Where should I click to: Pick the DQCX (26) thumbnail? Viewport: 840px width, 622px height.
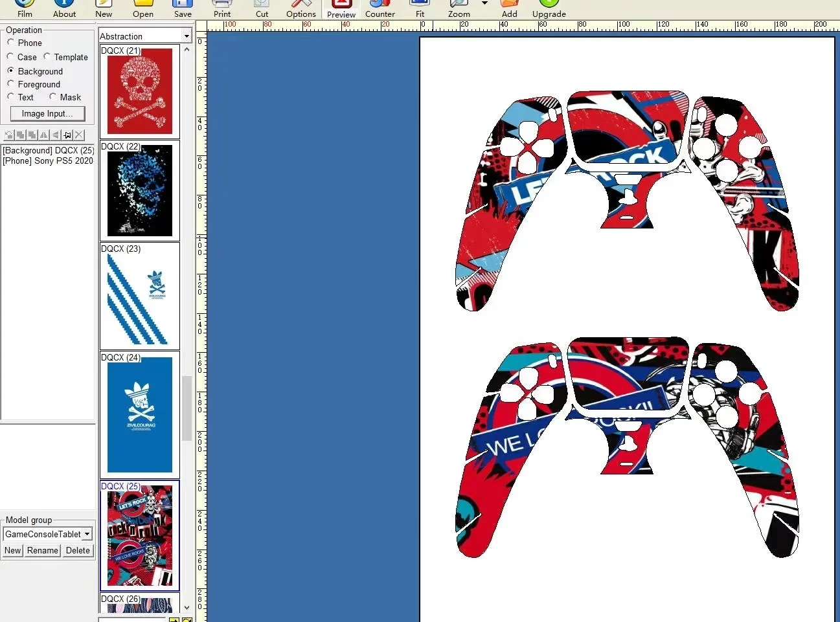[x=140, y=603]
